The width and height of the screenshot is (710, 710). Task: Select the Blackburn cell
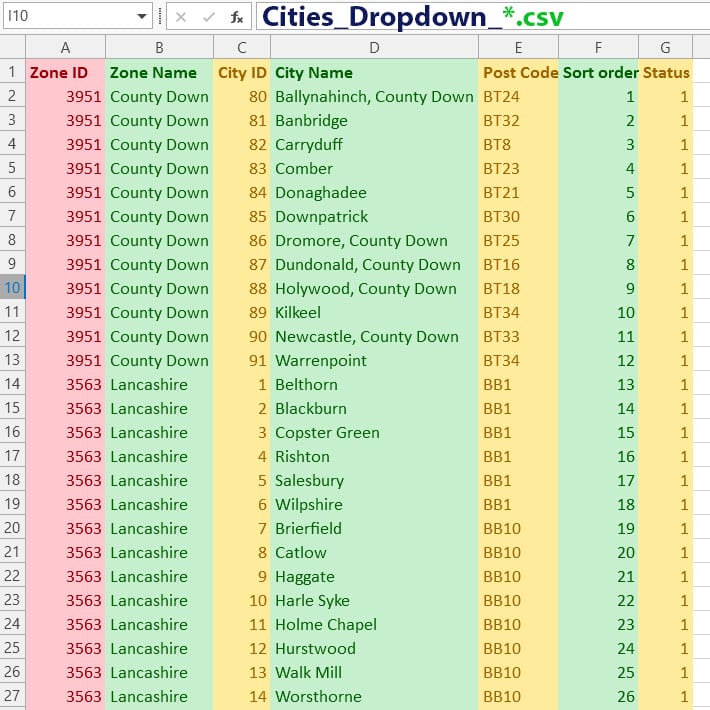pos(374,408)
